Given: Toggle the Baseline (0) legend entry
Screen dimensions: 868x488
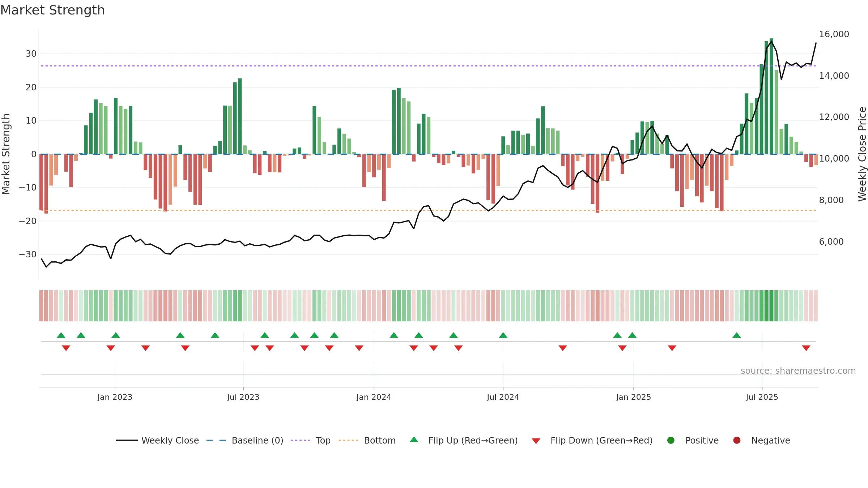Looking at the screenshot, I should point(245,440).
